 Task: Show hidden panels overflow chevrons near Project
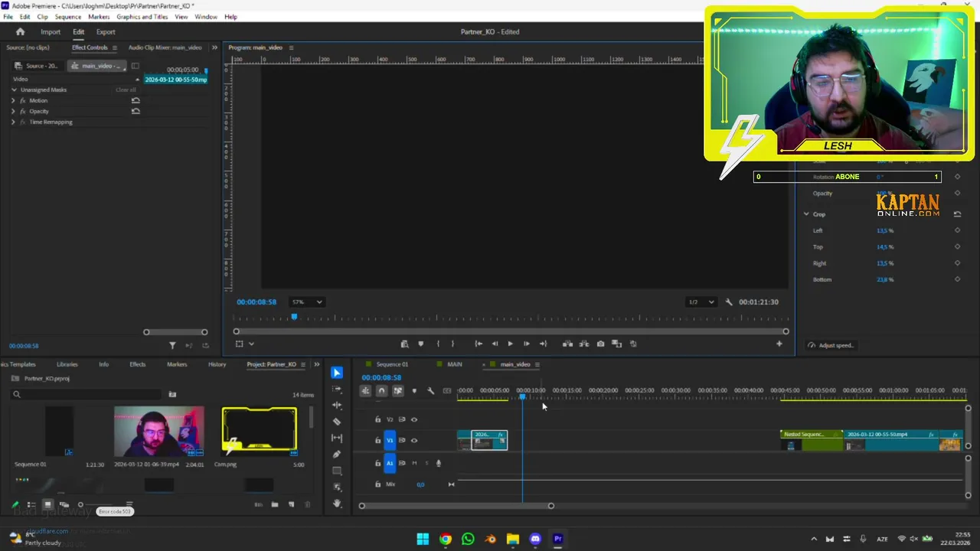[x=317, y=364]
